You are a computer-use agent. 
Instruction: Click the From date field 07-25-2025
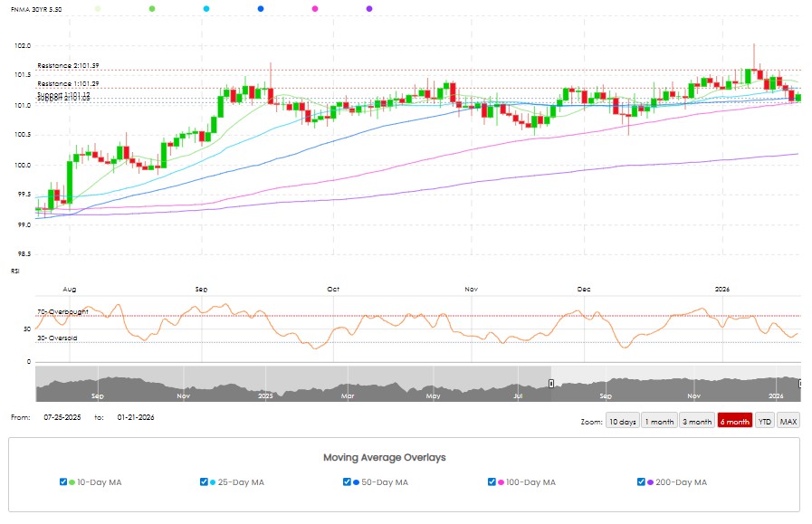62,417
